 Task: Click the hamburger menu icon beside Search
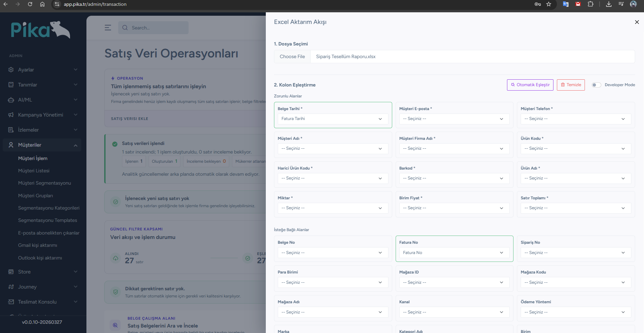pyautogui.click(x=108, y=28)
